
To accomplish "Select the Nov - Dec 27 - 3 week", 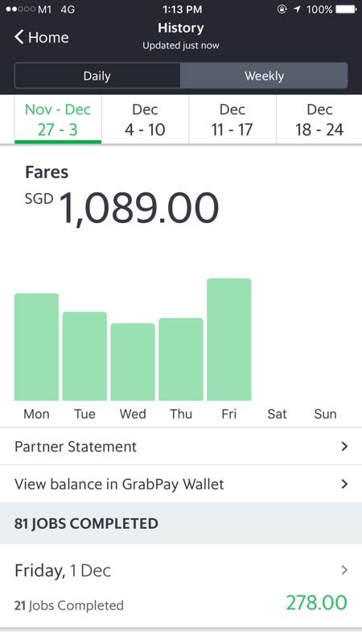I will click(x=58, y=119).
